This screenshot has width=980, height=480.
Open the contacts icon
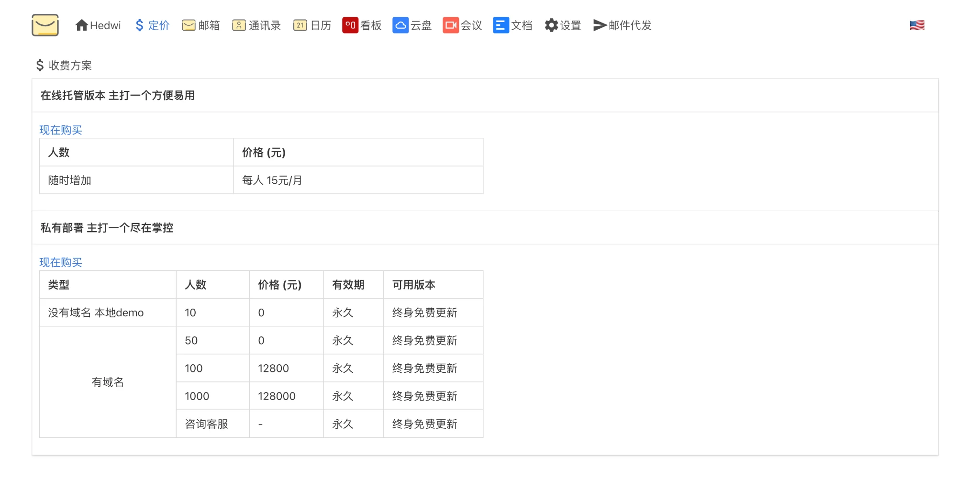click(238, 25)
